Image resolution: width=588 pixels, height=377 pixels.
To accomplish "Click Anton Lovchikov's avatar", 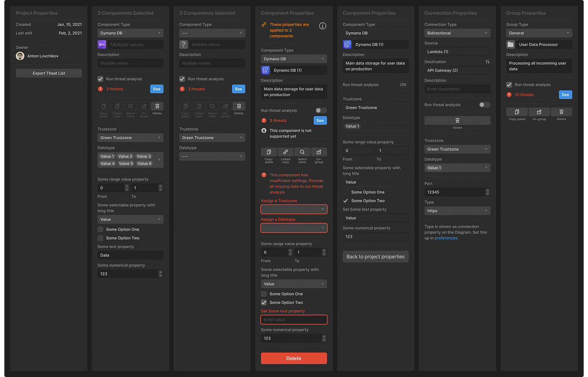I will click(20, 56).
